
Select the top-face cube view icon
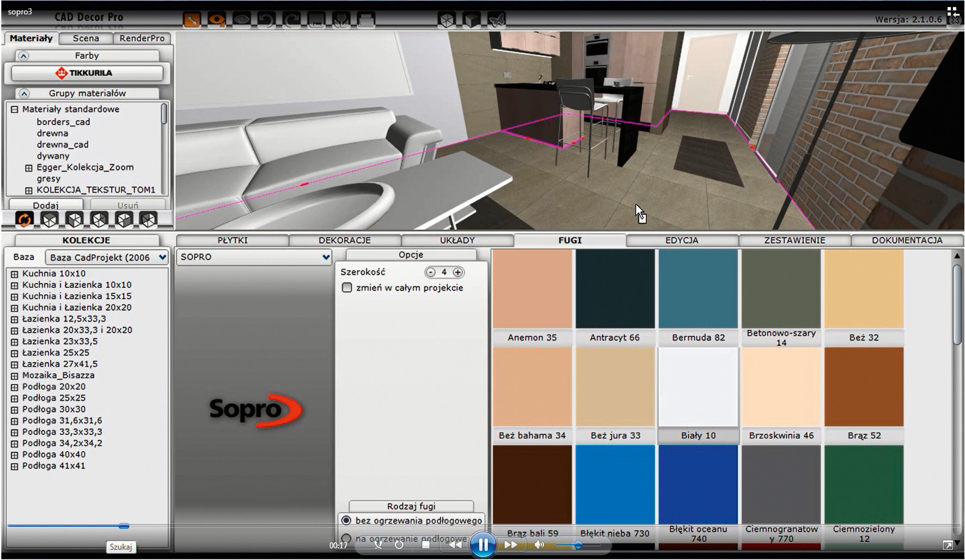50,219
